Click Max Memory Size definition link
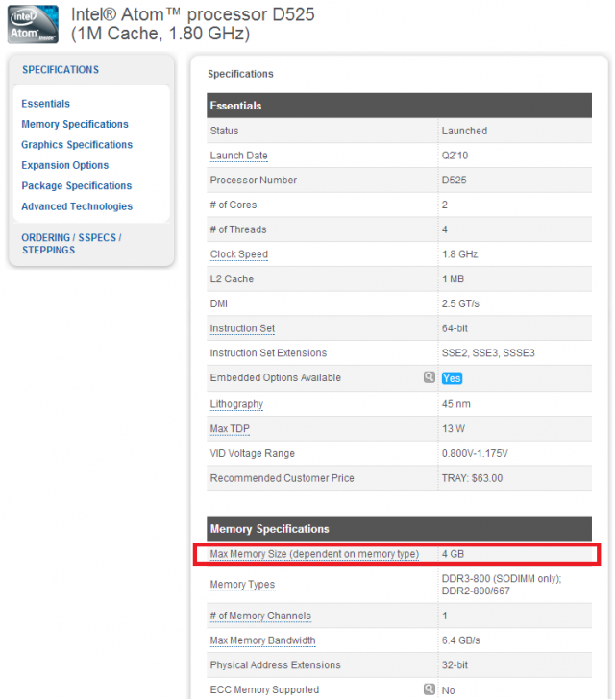615x700 pixels. click(x=314, y=554)
